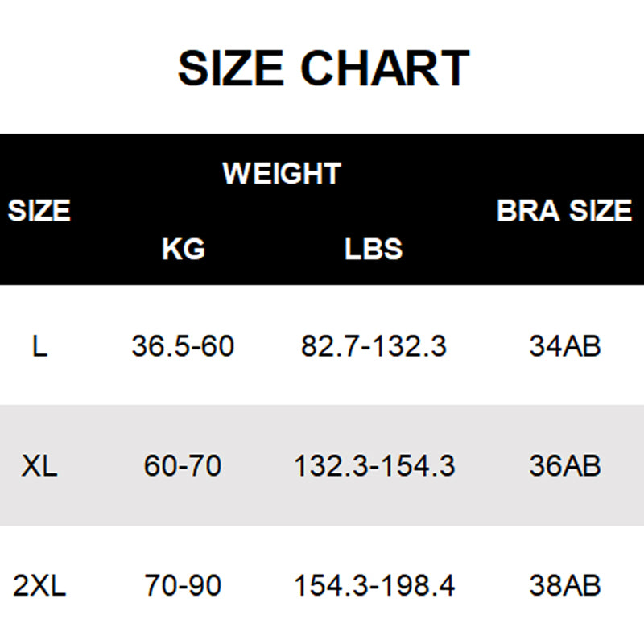Click the 2XL size label
This screenshot has height=644, width=644.
39,585
